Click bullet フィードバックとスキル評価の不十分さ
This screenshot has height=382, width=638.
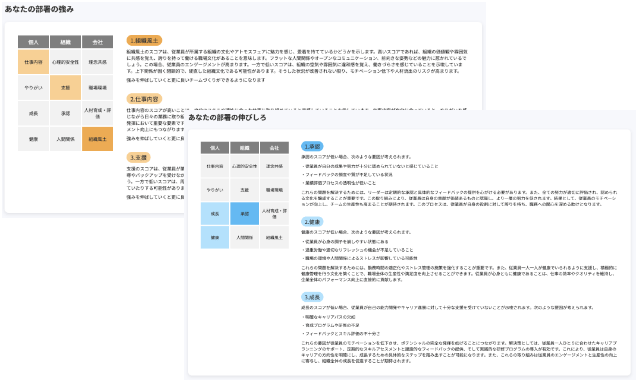tap(342, 334)
